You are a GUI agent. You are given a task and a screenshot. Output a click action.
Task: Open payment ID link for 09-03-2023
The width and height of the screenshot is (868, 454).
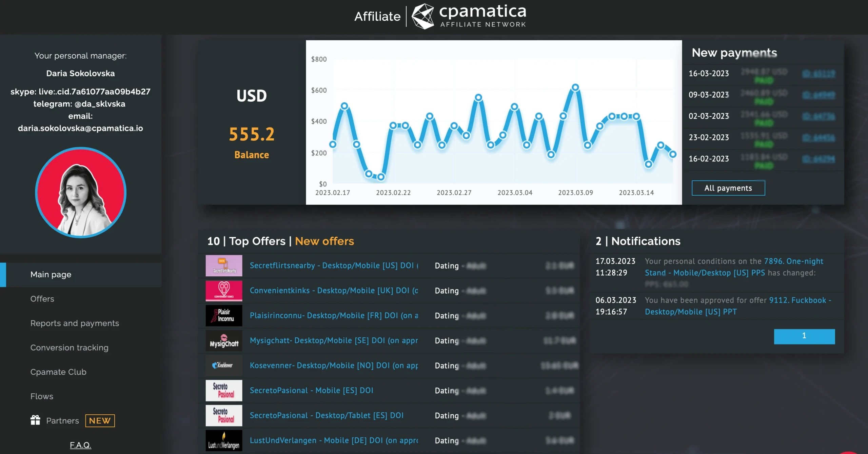[x=818, y=95]
